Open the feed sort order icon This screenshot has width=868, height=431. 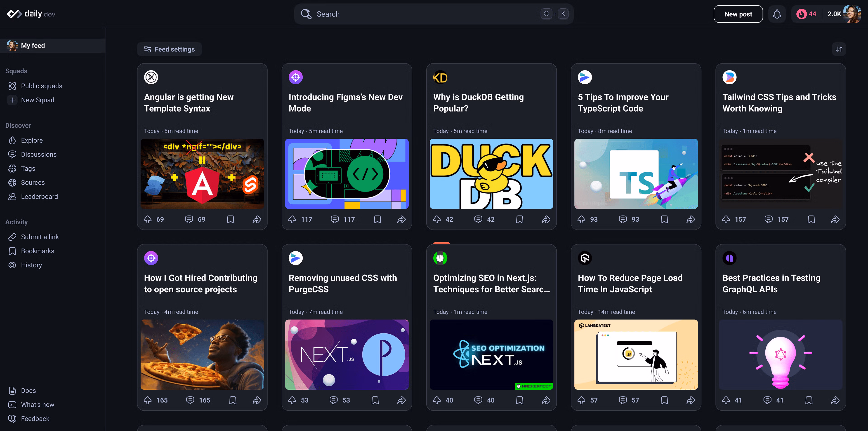click(839, 49)
